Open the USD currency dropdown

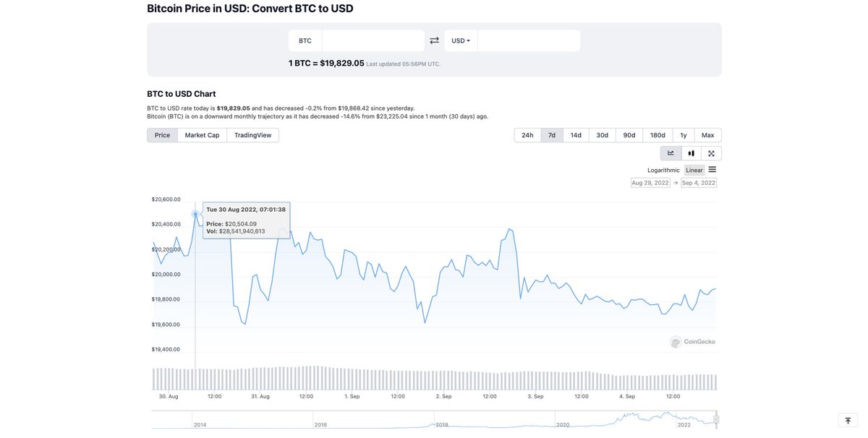point(461,40)
